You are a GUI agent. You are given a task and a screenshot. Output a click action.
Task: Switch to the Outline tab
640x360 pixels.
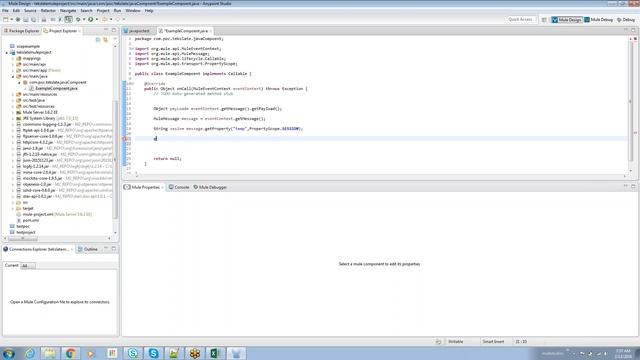click(x=88, y=249)
